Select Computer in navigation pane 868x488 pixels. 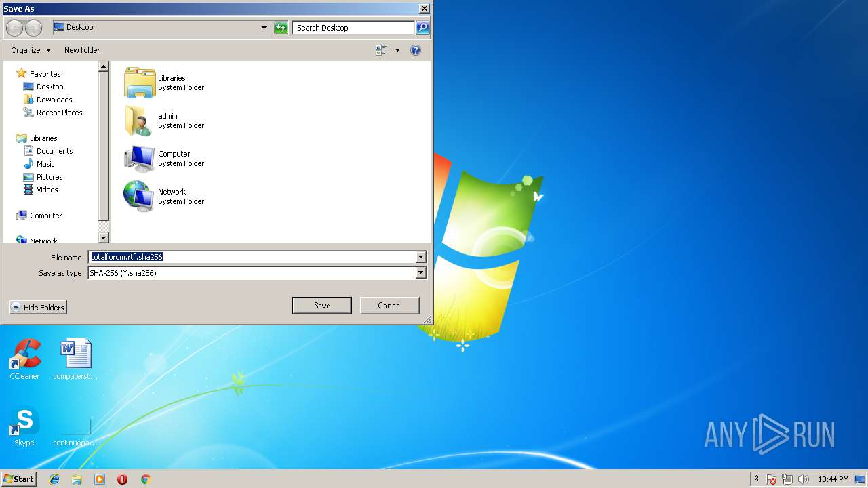tap(39, 216)
